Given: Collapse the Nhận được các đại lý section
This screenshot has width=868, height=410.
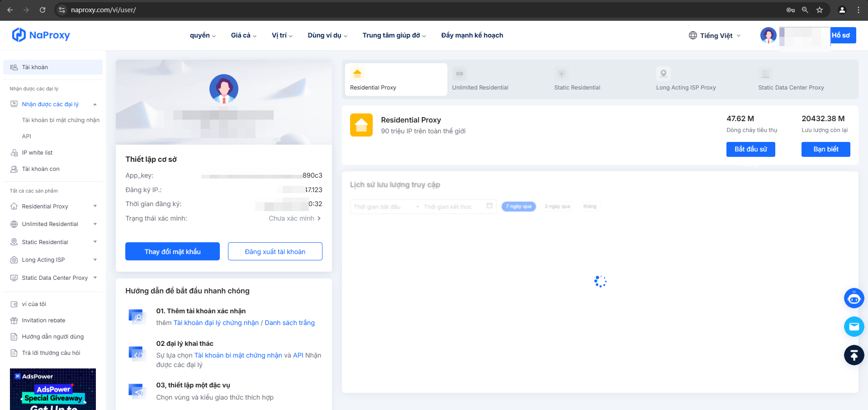Looking at the screenshot, I should click(95, 104).
